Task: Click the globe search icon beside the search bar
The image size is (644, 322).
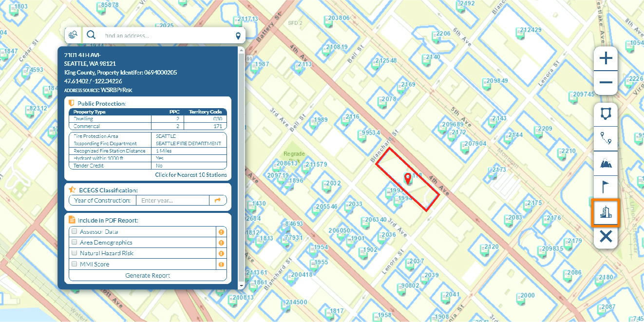Action: 74,35
